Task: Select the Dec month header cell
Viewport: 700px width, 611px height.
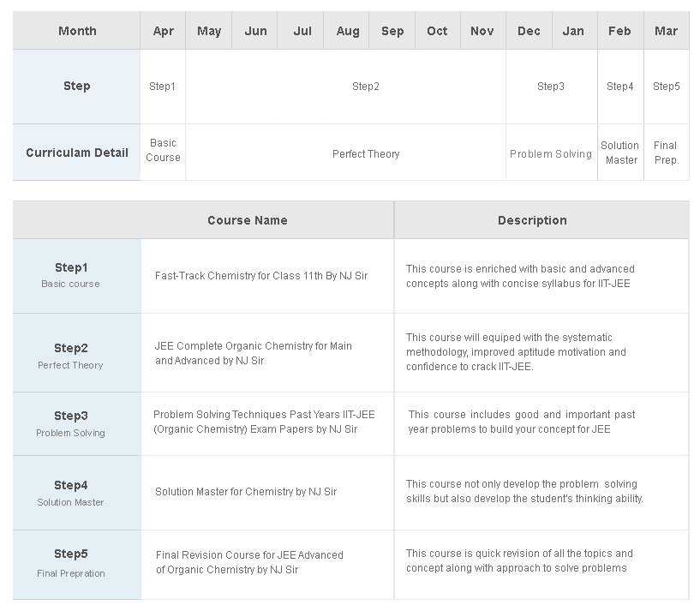Action: coord(529,31)
